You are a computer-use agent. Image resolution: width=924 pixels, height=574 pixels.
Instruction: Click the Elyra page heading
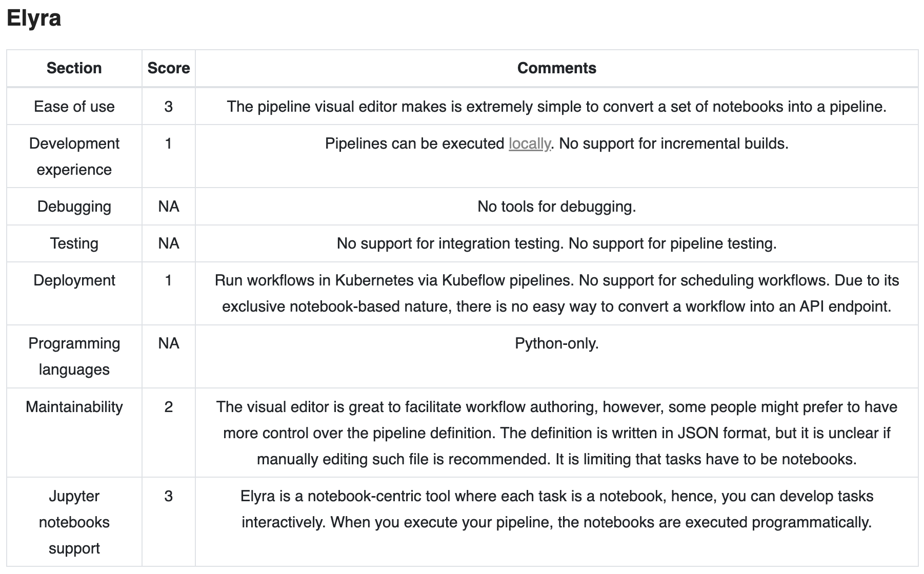[x=34, y=18]
